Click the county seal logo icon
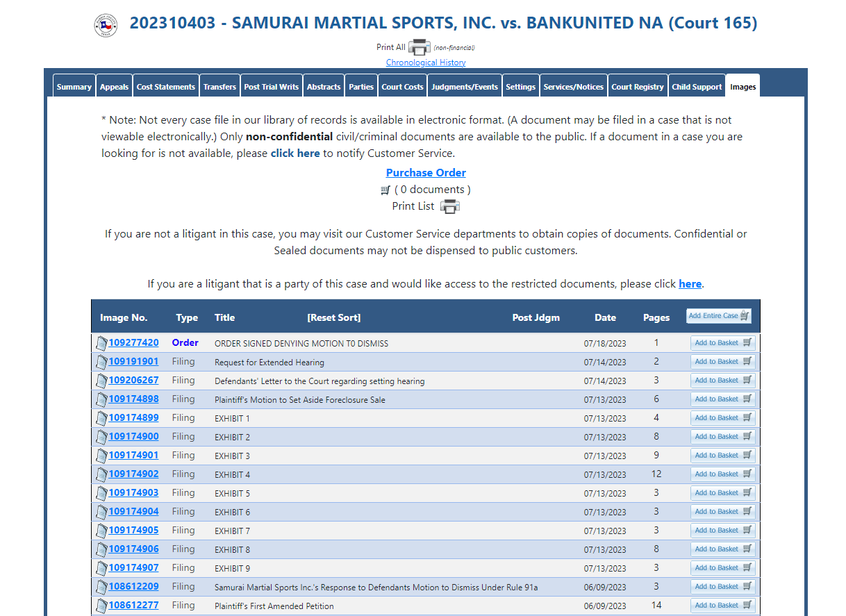The height and width of the screenshot is (616, 846). click(106, 26)
